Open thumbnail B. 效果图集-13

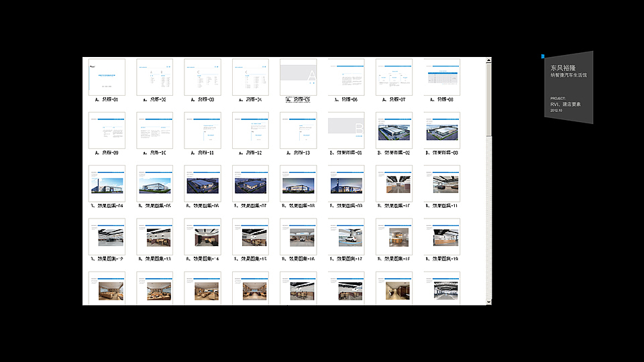pyautogui.click(x=154, y=237)
